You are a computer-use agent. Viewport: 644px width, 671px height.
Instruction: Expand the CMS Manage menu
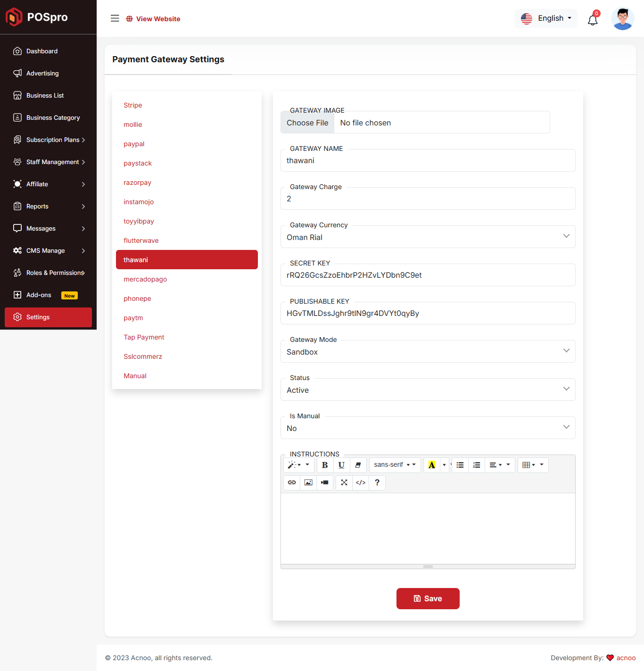48,250
